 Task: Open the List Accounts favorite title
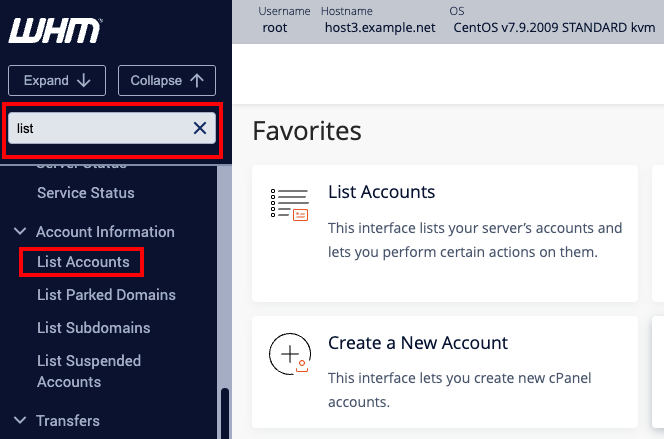381,192
